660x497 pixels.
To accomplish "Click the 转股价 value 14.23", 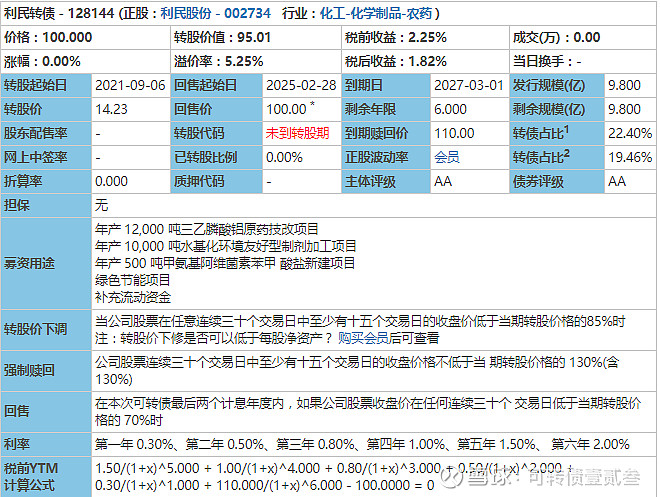I will (111, 109).
